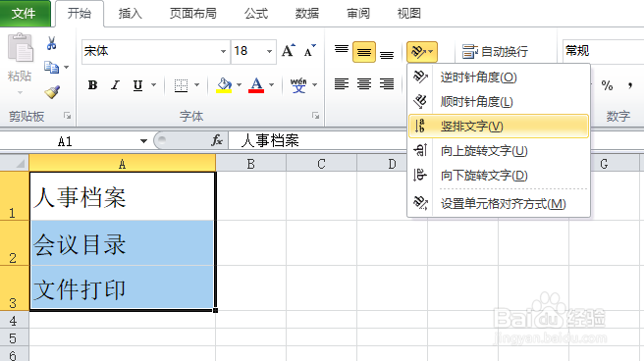This screenshot has width=644, height=361.
Task: Open 设置单元格对齐方式(M) alignment settings
Action: click(x=499, y=203)
